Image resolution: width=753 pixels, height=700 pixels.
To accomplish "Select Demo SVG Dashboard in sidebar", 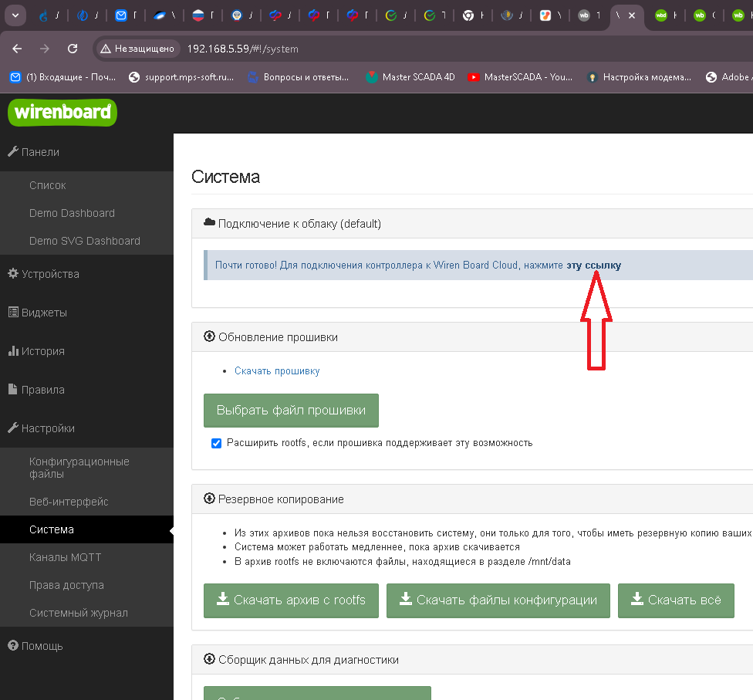I will coord(85,241).
